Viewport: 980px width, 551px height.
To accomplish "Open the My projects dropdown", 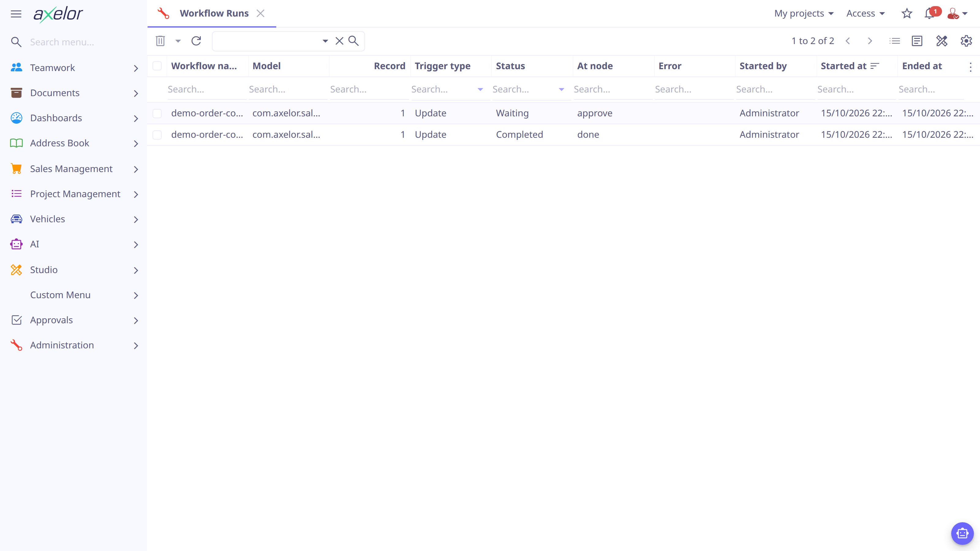I will 804,14.
